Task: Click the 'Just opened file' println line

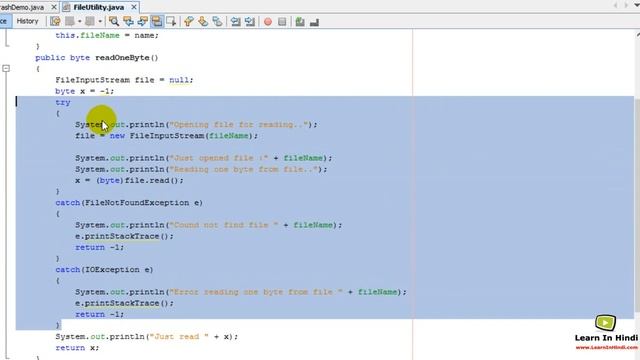Action: pyautogui.click(x=204, y=158)
